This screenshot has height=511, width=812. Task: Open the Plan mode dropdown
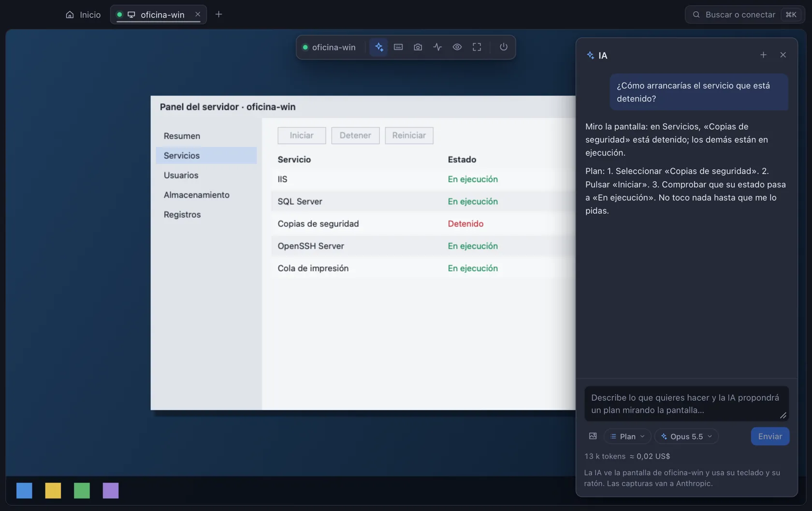point(627,437)
